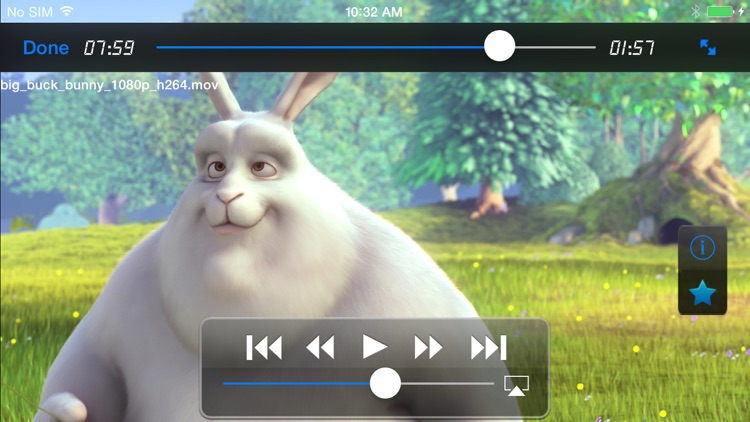Click the unplayed part of seek bar
This screenshot has width=750, height=422.
pyautogui.click(x=555, y=47)
